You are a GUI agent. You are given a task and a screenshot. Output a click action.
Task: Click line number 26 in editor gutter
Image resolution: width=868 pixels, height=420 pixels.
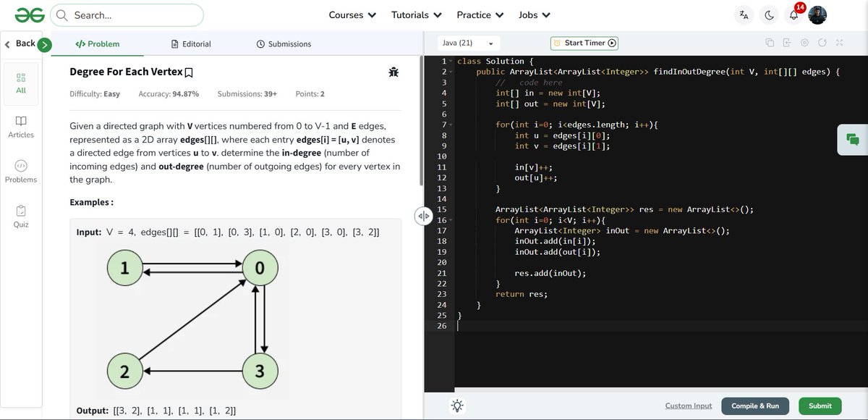(x=443, y=326)
